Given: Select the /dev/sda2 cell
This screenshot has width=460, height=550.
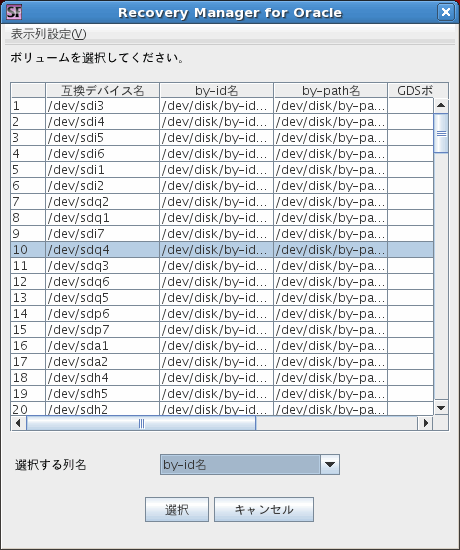Looking at the screenshot, I should (x=102, y=362).
